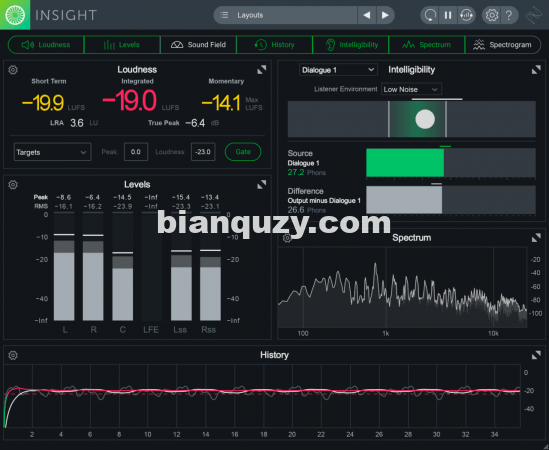549x450 pixels.
Task: Click the reset meters circular arrow icon
Action: [430, 15]
